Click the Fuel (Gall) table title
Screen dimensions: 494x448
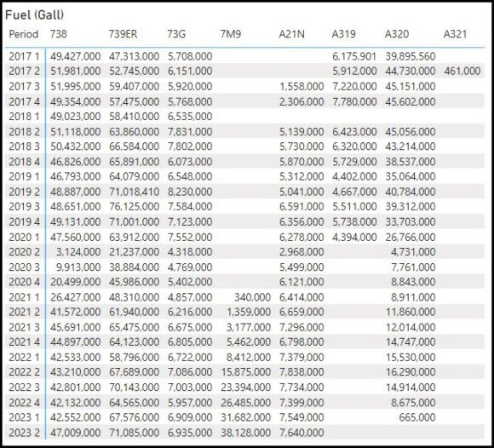pyautogui.click(x=35, y=14)
